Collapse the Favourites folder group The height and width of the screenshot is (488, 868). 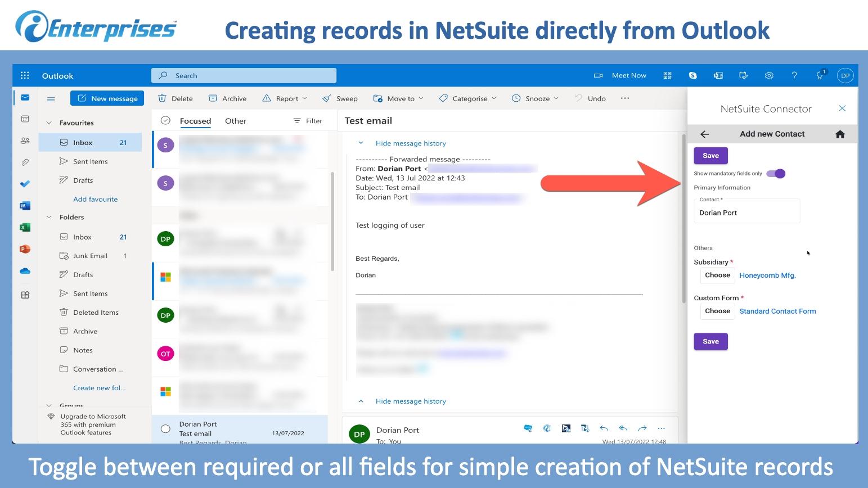click(x=49, y=123)
